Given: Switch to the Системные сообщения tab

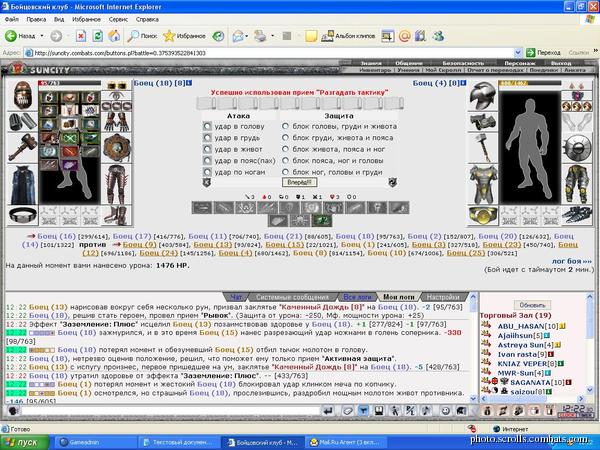Looking at the screenshot, I should (292, 297).
